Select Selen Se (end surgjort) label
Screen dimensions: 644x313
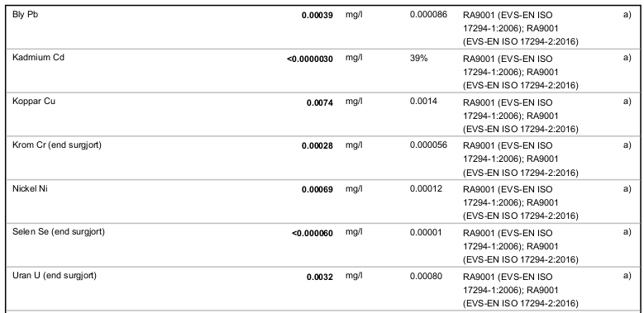59,232
